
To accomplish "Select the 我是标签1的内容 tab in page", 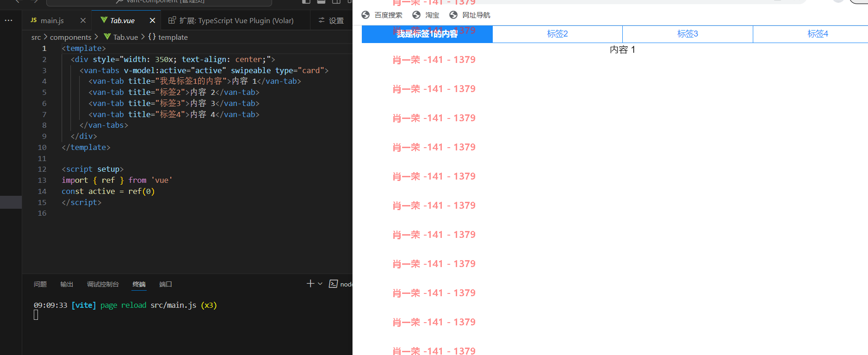I will point(427,34).
